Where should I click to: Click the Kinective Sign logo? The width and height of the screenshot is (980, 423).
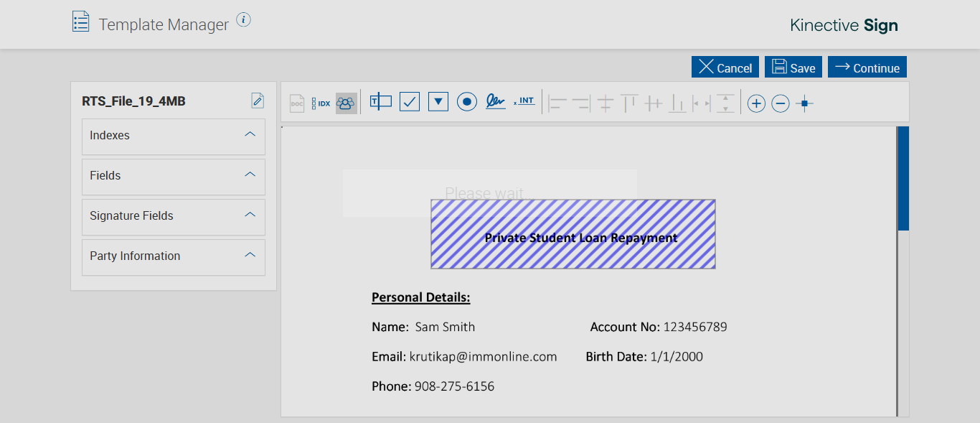[844, 25]
